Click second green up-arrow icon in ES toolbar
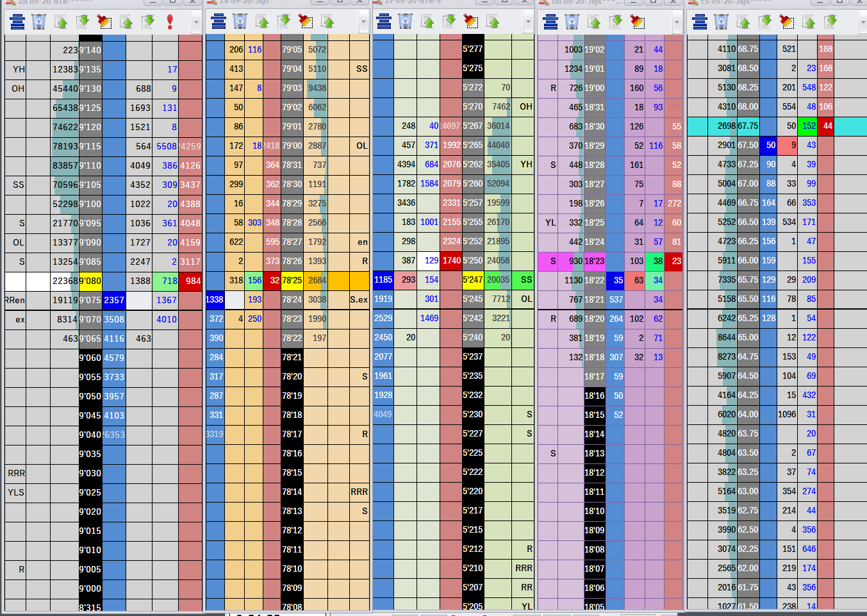The width and height of the screenshot is (867, 616). click(x=809, y=22)
